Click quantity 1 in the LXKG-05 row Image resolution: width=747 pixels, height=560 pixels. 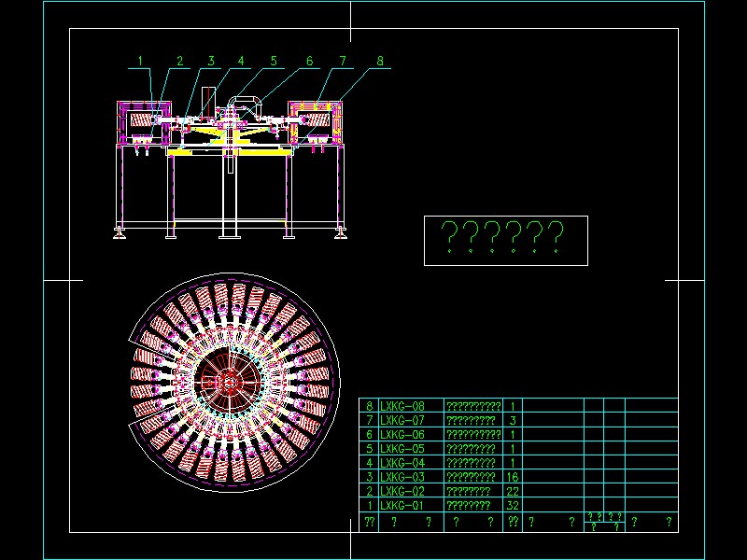[513, 449]
